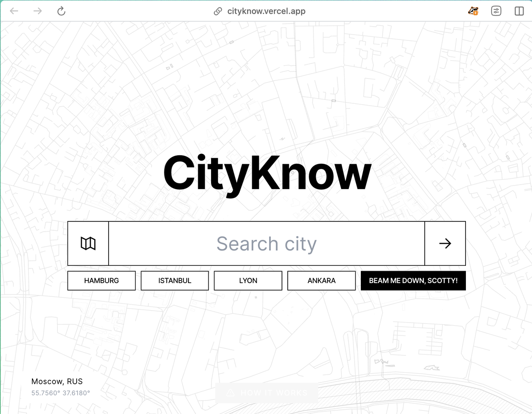This screenshot has width=532, height=414.
Task: Choose the ISTANBUL city suggestion
Action: (175, 280)
